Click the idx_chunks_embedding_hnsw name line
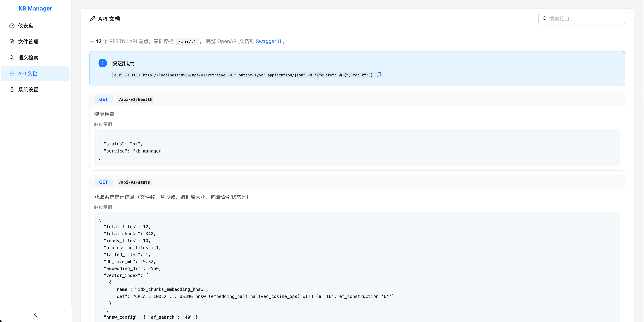Screen dimensions: 644x322 click(161, 290)
